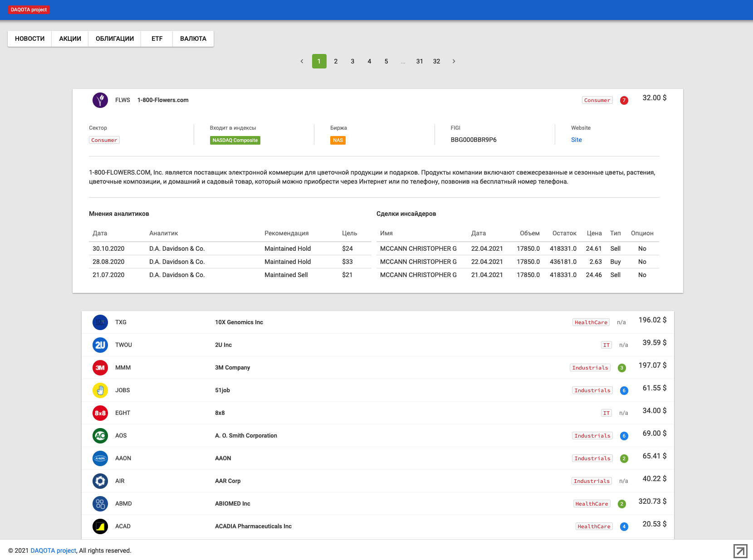Viewport: 753px width, 560px height.
Task: Expand the 2U Inc row
Action: coord(378,345)
